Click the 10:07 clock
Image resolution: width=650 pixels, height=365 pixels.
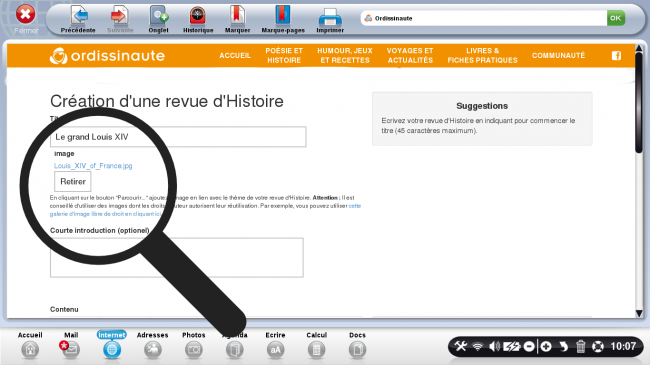(623, 346)
